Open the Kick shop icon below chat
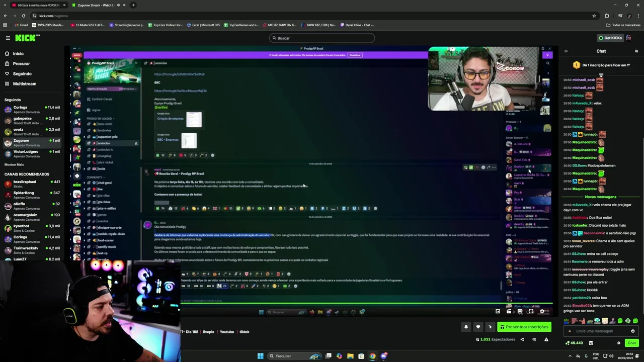The image size is (644, 362). pos(591,343)
